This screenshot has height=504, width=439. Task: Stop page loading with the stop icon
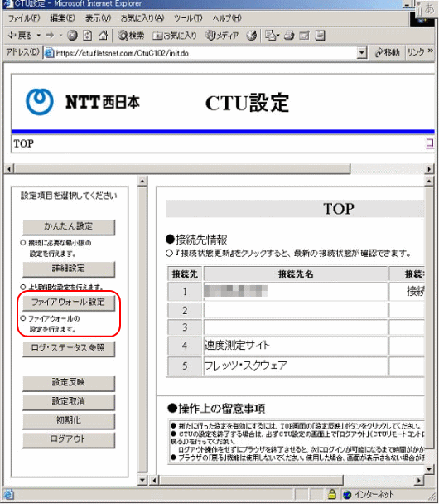click(x=72, y=36)
